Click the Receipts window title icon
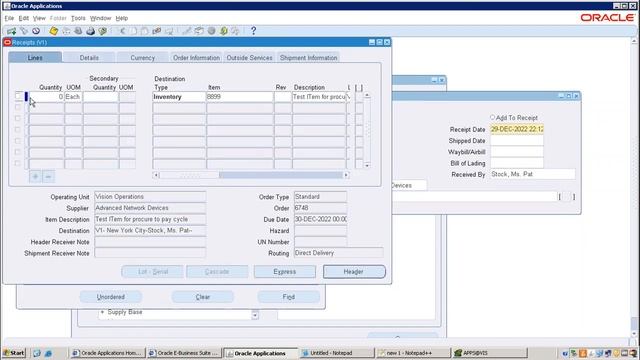This screenshot has height=360, width=640. click(x=7, y=42)
